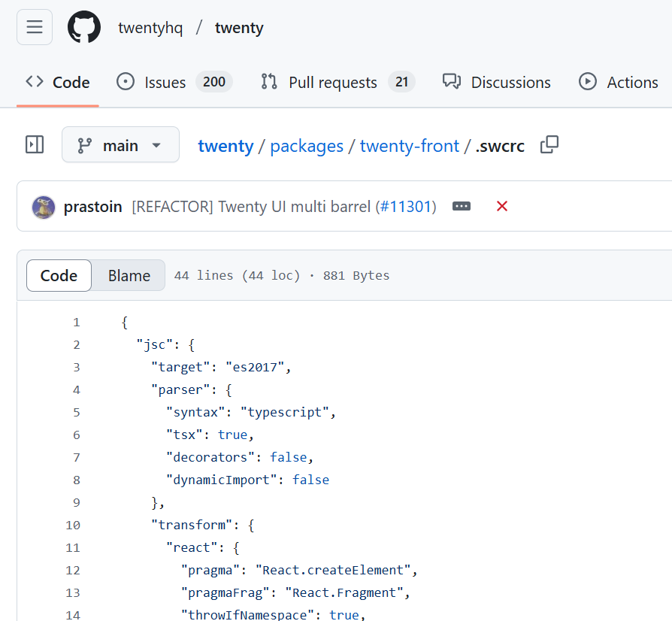This screenshot has width=672, height=621.
Task: Click the "transform" key on line 10
Action: [192, 525]
